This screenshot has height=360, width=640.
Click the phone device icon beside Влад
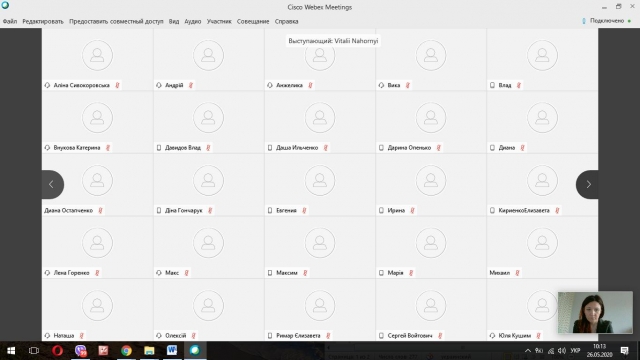[x=492, y=85]
